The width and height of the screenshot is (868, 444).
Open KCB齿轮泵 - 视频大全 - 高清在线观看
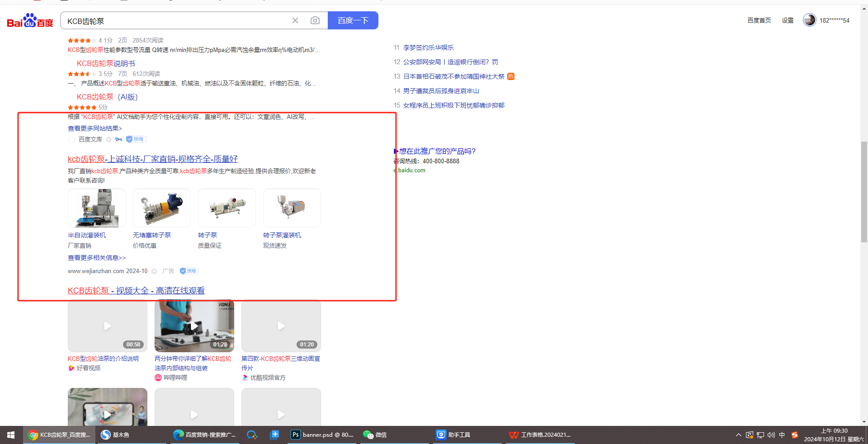coord(136,290)
